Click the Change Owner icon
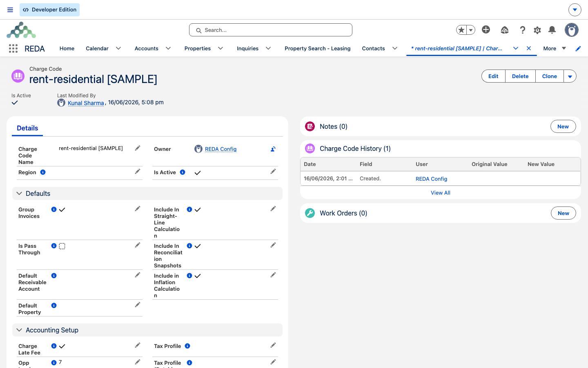 [x=273, y=149]
